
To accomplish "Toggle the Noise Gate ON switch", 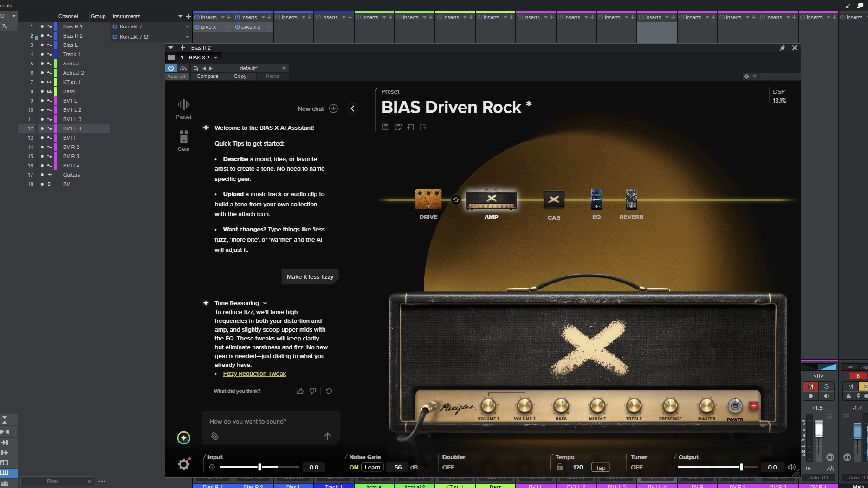I will (x=354, y=467).
